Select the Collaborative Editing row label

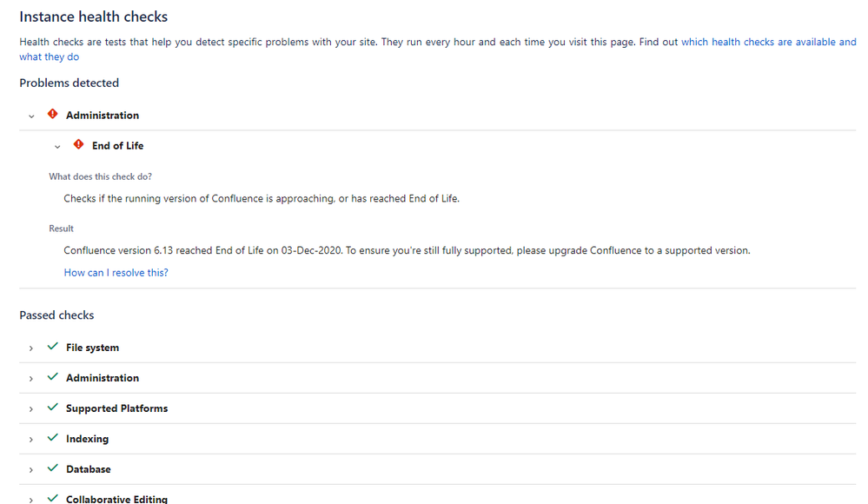116,499
